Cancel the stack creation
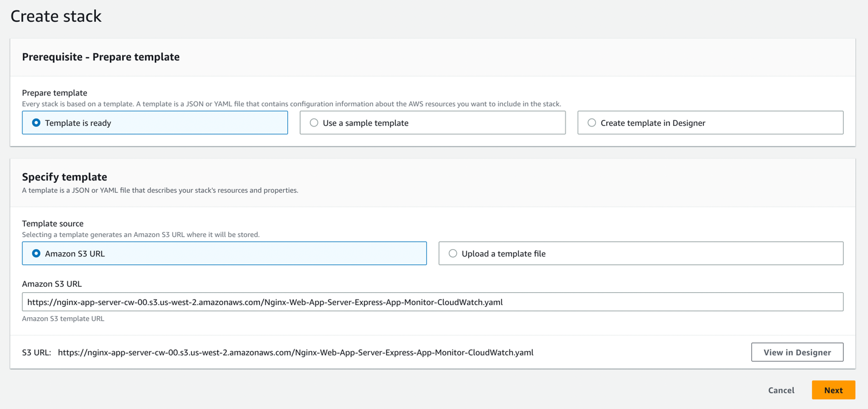Image resolution: width=868 pixels, height=409 pixels. (x=781, y=390)
